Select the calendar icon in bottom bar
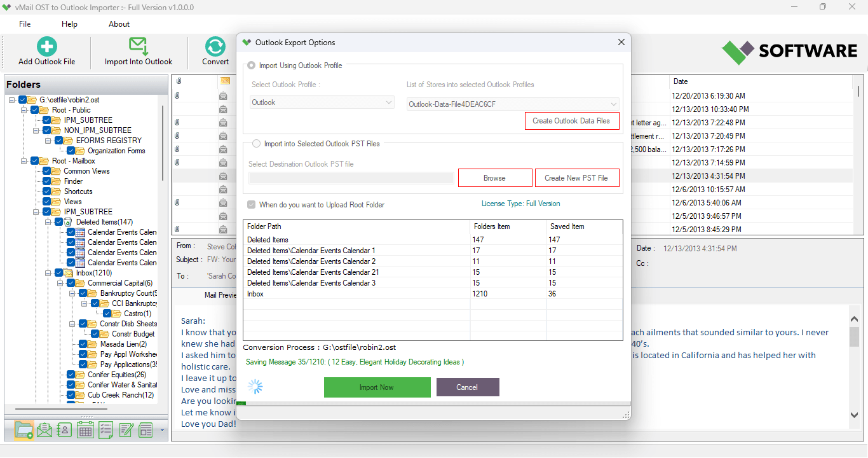 tap(85, 430)
